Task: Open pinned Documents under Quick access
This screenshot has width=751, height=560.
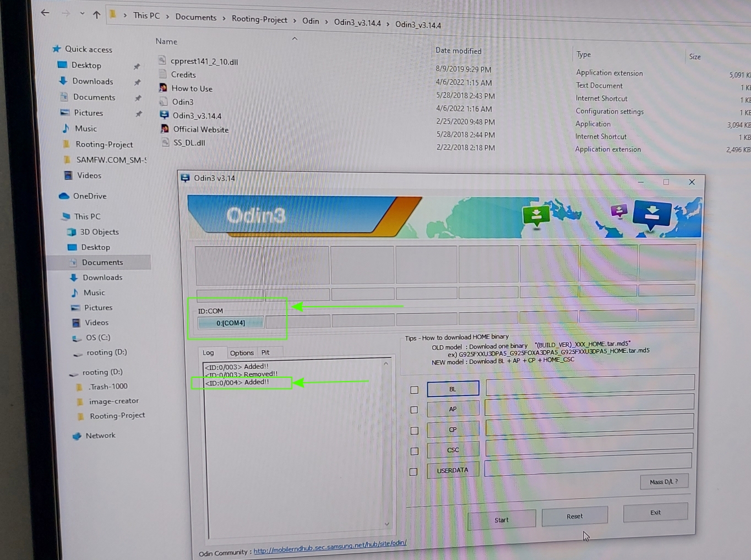Action: [x=94, y=97]
